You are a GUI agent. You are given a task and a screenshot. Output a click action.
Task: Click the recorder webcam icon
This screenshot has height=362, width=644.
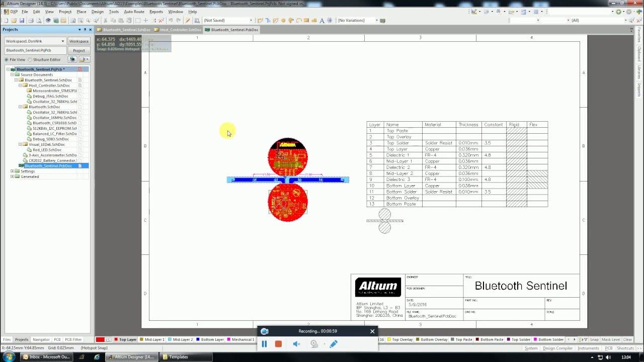314,344
